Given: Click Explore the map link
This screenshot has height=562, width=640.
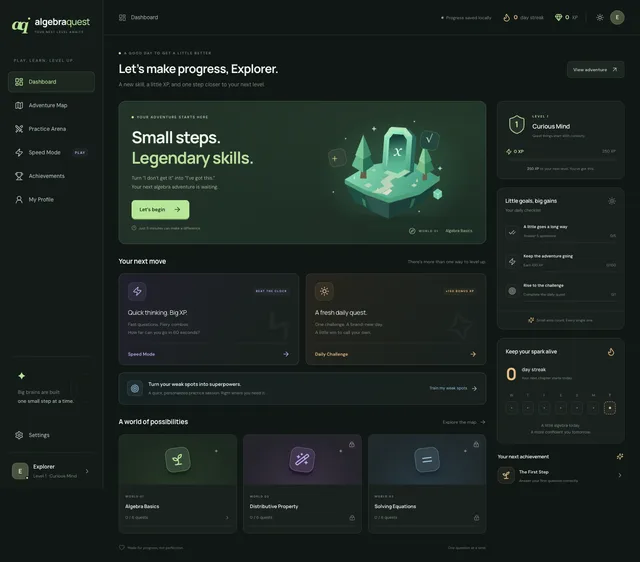Looking at the screenshot, I should [x=464, y=422].
